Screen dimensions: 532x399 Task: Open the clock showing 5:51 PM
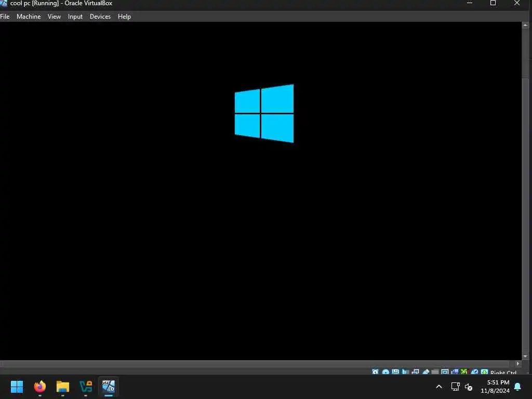pyautogui.click(x=495, y=387)
